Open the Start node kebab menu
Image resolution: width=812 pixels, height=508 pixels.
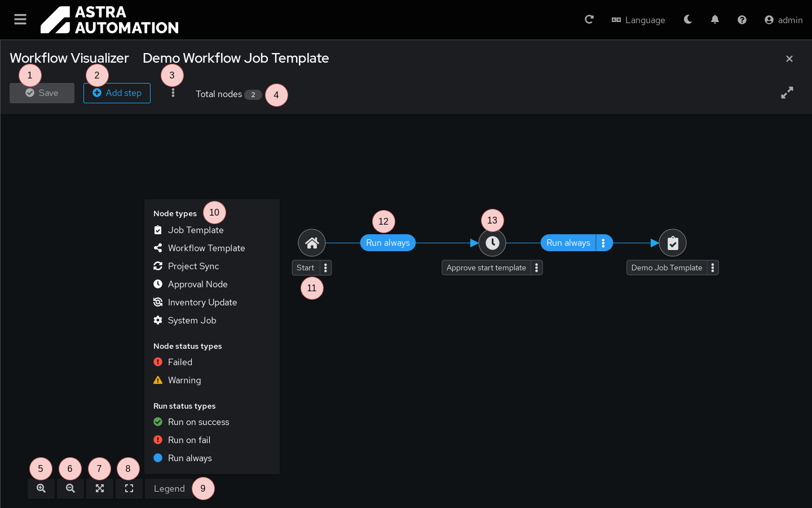click(326, 268)
